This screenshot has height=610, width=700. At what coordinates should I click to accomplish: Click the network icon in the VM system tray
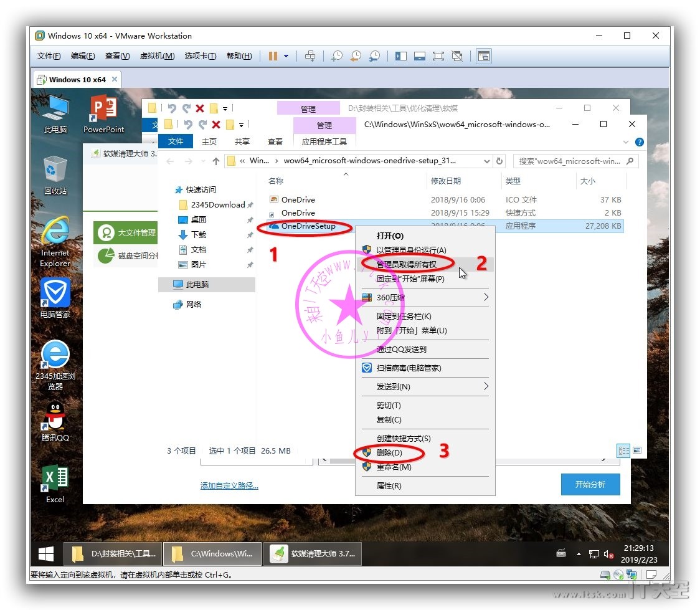(594, 554)
